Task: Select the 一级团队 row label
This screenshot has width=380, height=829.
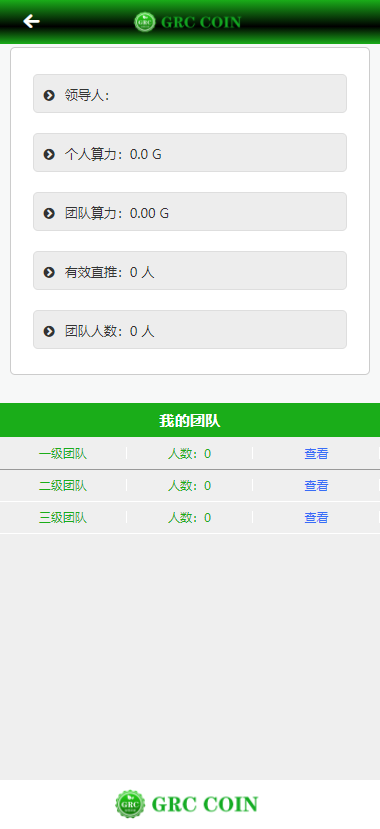Action: tap(63, 454)
